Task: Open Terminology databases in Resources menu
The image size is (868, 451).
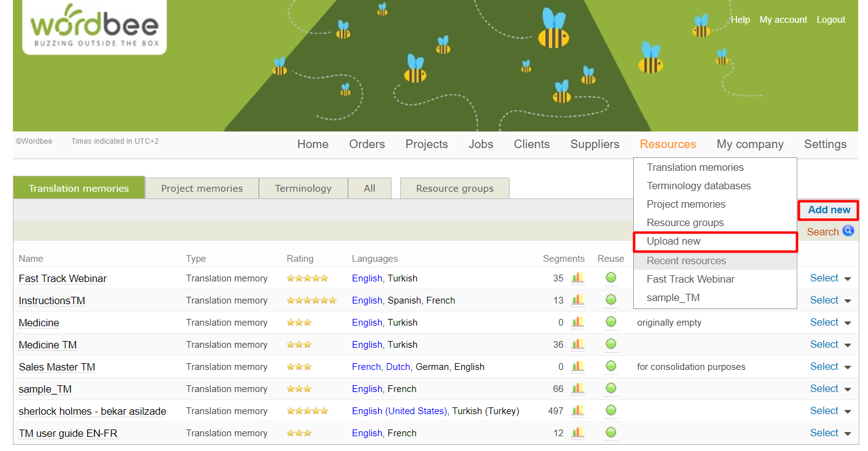Action: (698, 186)
